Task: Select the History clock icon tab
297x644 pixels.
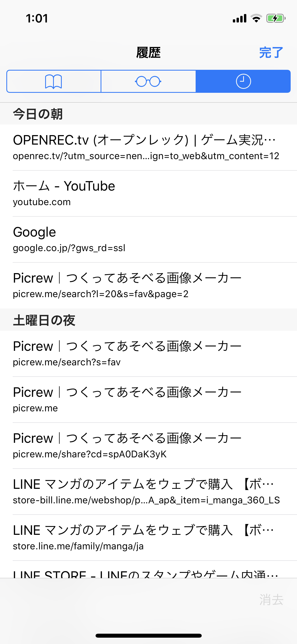Action: [243, 81]
